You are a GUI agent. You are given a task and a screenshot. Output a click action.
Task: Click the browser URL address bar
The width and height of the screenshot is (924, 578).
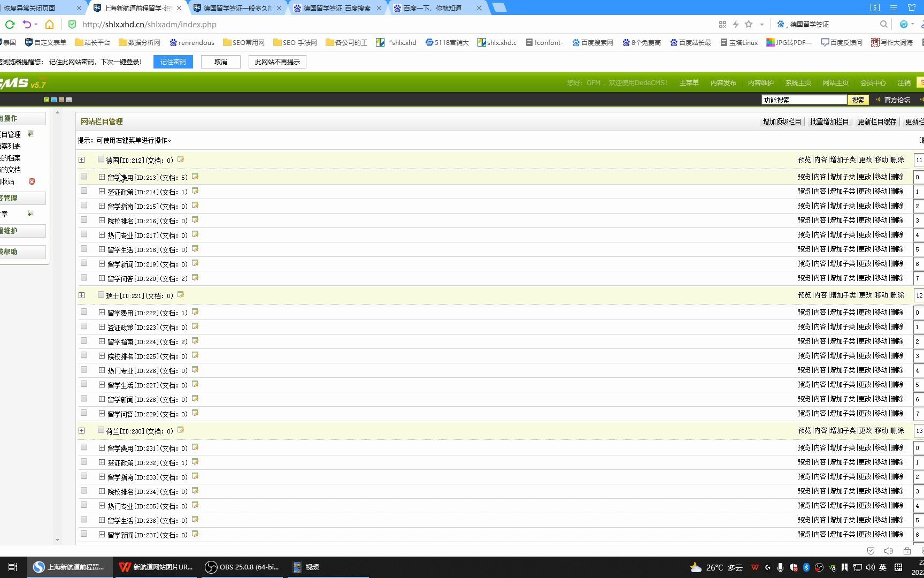pyautogui.click(x=396, y=24)
